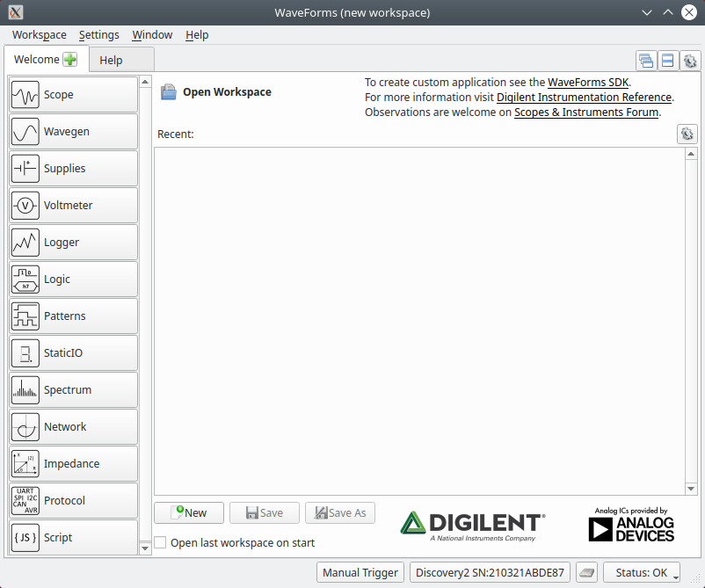705x588 pixels.
Task: Open the Window menu
Action: point(152,34)
